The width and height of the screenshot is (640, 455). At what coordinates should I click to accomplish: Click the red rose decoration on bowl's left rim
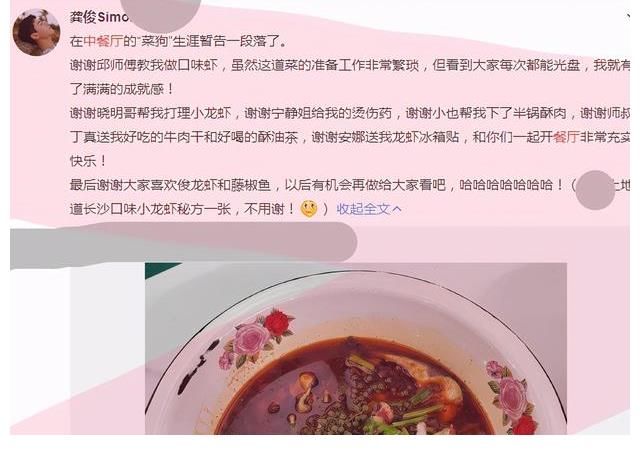click(x=278, y=323)
